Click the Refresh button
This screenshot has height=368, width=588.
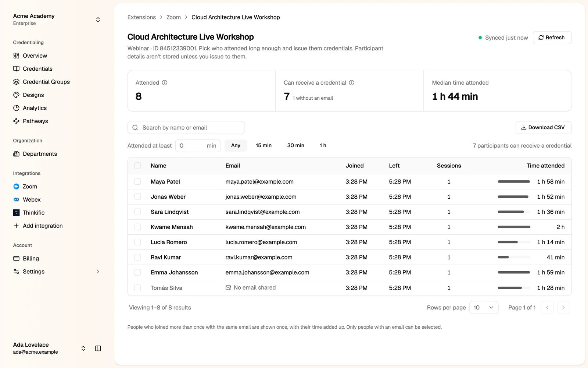552,38
